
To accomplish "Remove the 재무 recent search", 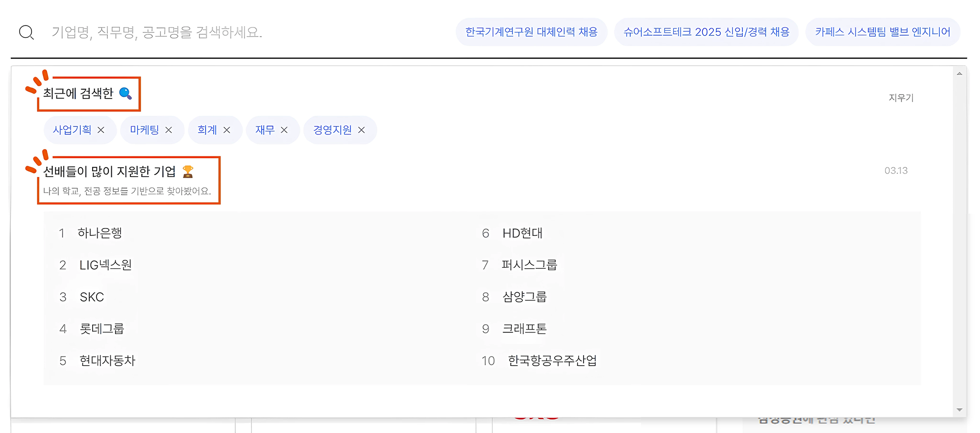I will (284, 130).
